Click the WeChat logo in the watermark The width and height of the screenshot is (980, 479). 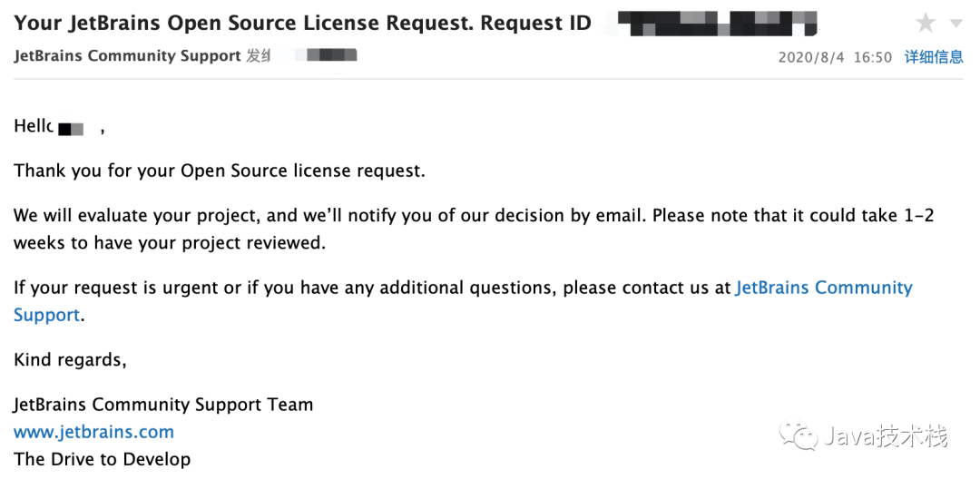[x=800, y=438]
